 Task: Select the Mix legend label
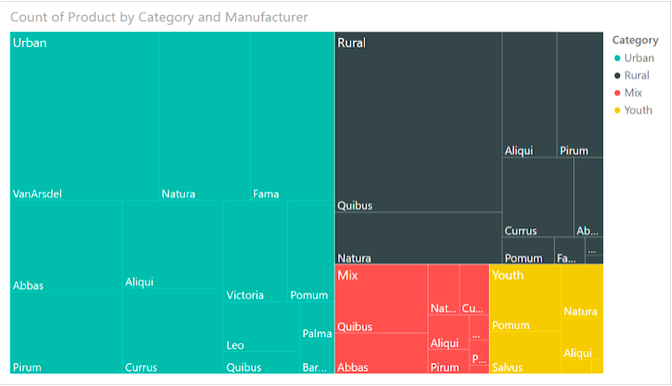633,93
